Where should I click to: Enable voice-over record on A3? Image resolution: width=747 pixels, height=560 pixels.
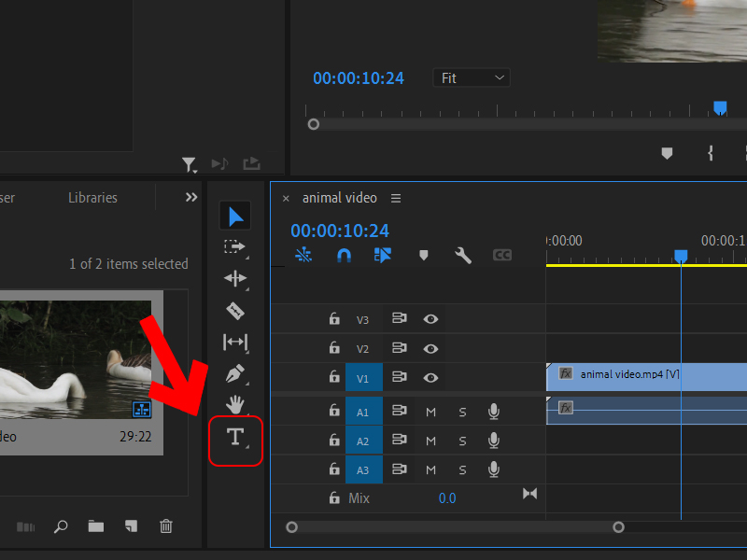493,469
